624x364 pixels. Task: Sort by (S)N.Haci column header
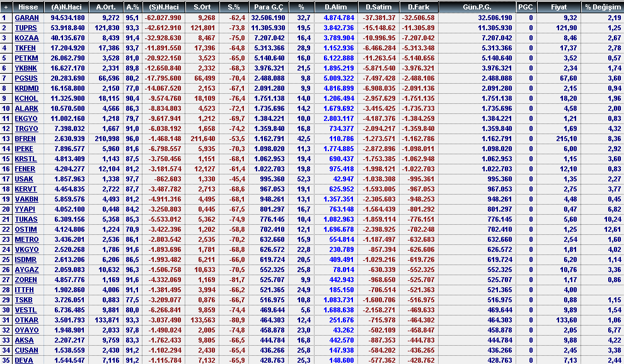pos(163,7)
